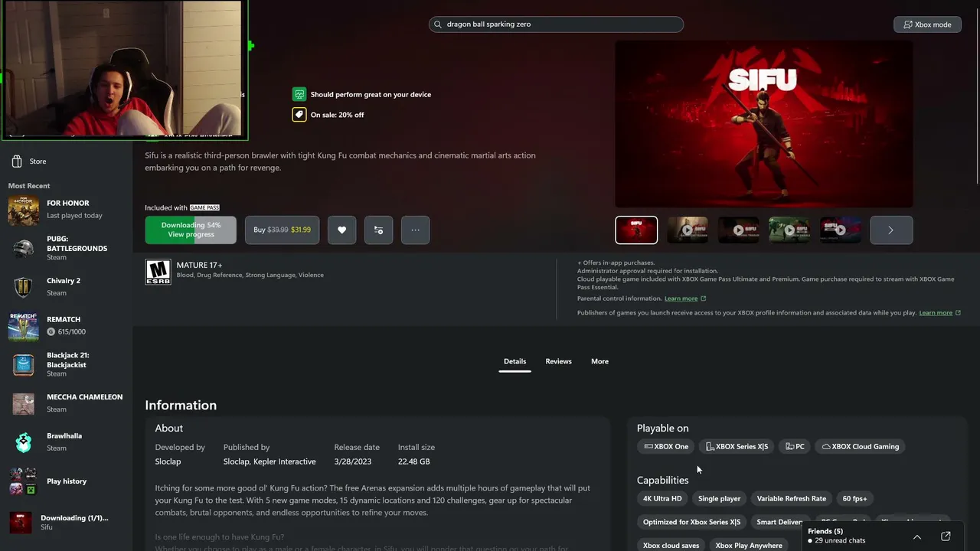
Task: Click the 4K Ultra HD capability chip
Action: pos(662,499)
